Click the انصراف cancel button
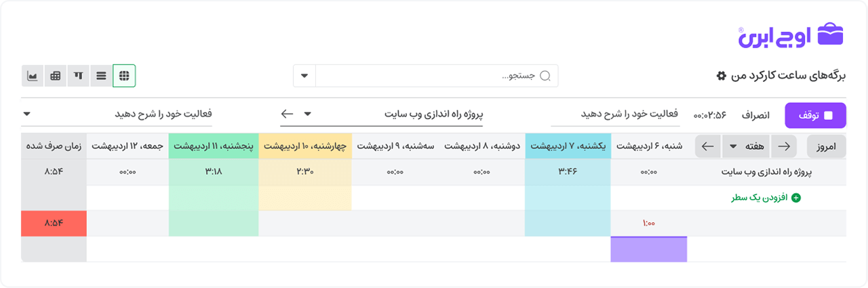Screen dimensions: 868x288 (x=755, y=115)
